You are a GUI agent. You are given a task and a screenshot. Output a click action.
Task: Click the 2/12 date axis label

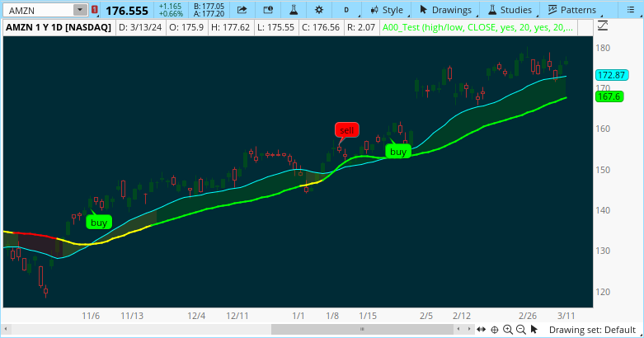(462, 316)
